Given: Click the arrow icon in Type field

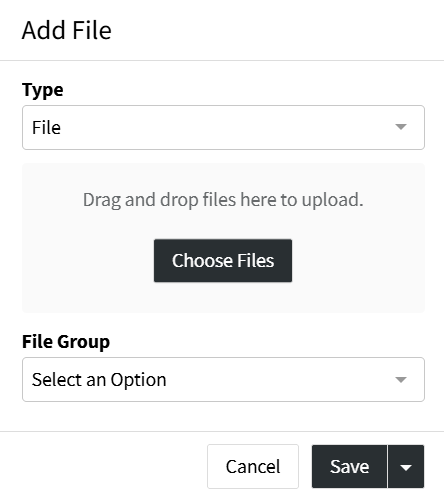Looking at the screenshot, I should pyautogui.click(x=401, y=127).
